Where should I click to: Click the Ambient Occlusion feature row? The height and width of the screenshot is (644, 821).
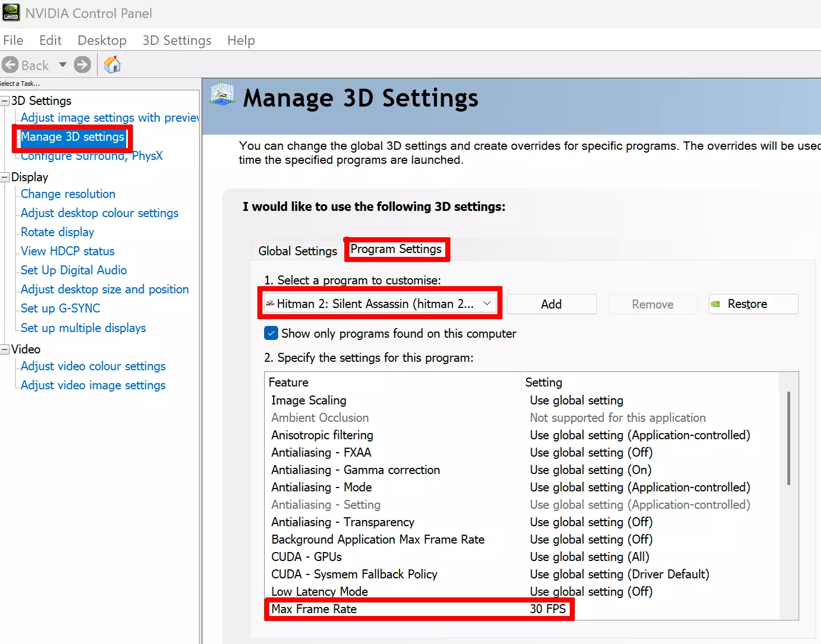[522, 418]
